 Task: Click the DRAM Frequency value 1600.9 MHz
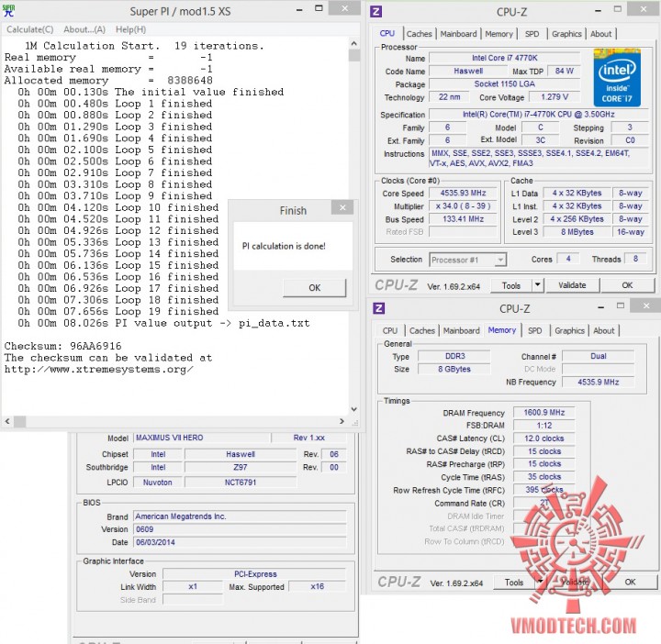click(543, 412)
